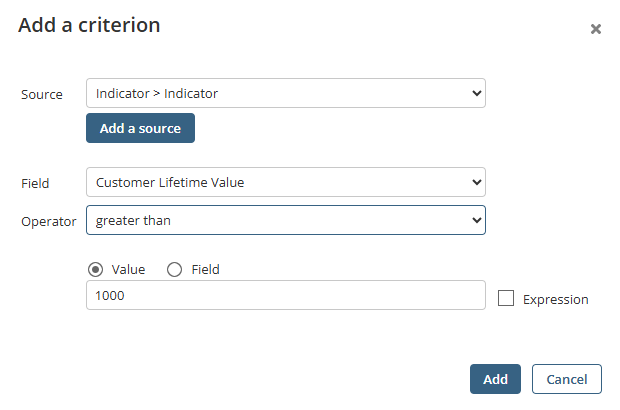
Task: Select the Value radio button
Action: click(x=96, y=269)
